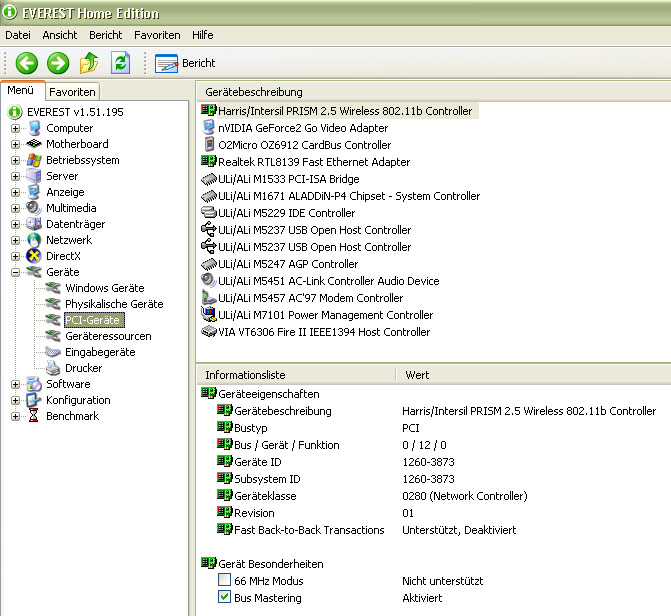The image size is (671, 616).
Task: Click the Benchmark hourglass icon
Action: 34,416
